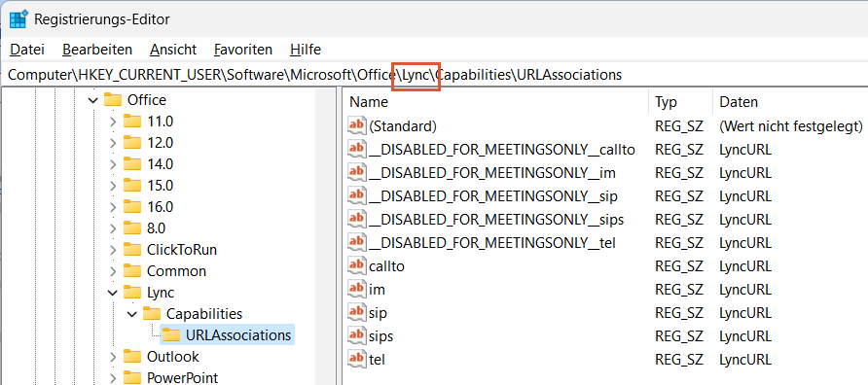This screenshot has height=385, width=868.
Task: Select the Outlook folder icon in tree
Action: (132, 357)
